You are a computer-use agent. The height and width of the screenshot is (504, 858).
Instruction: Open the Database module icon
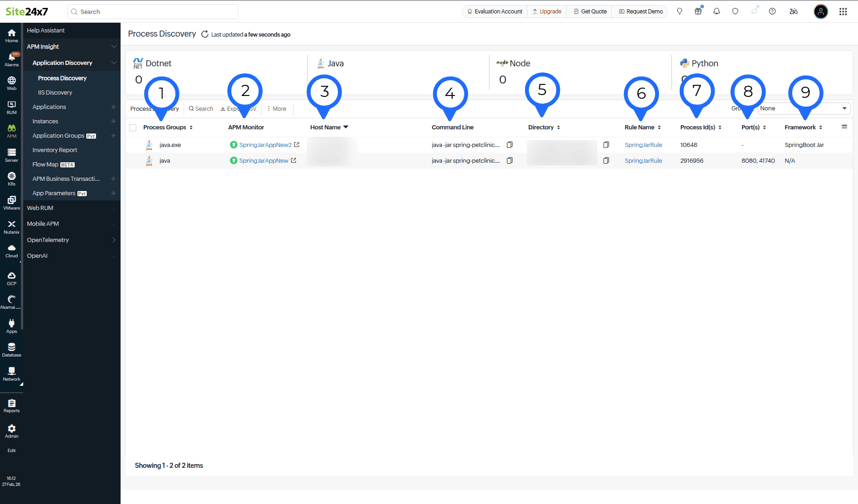pos(12,350)
